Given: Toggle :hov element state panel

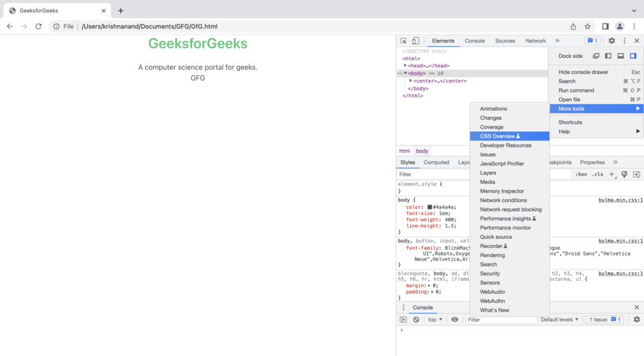Looking at the screenshot, I should point(581,174).
